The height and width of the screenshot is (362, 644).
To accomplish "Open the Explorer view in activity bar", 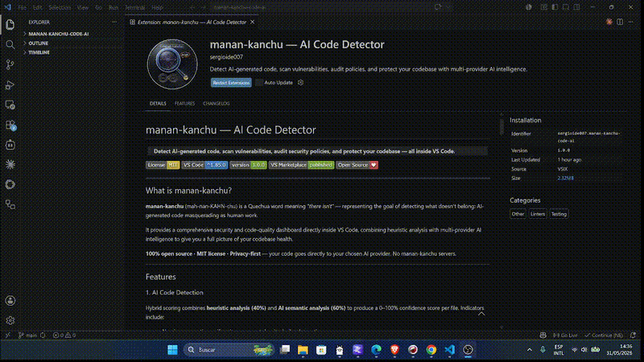I will (10, 25).
